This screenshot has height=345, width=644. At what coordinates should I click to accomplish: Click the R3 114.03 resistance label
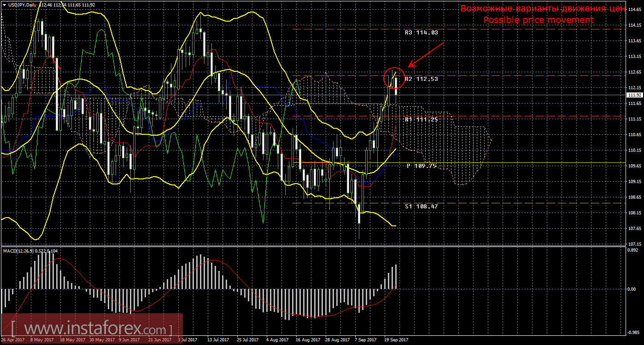click(x=421, y=33)
